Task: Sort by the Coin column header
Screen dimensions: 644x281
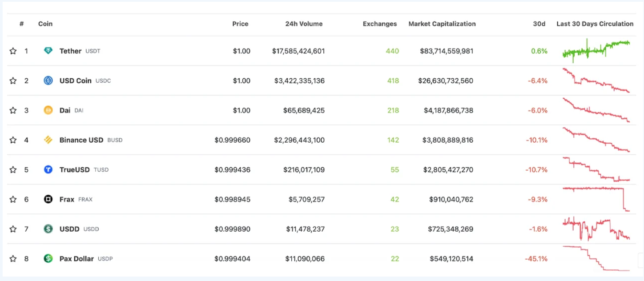Action: click(45, 24)
